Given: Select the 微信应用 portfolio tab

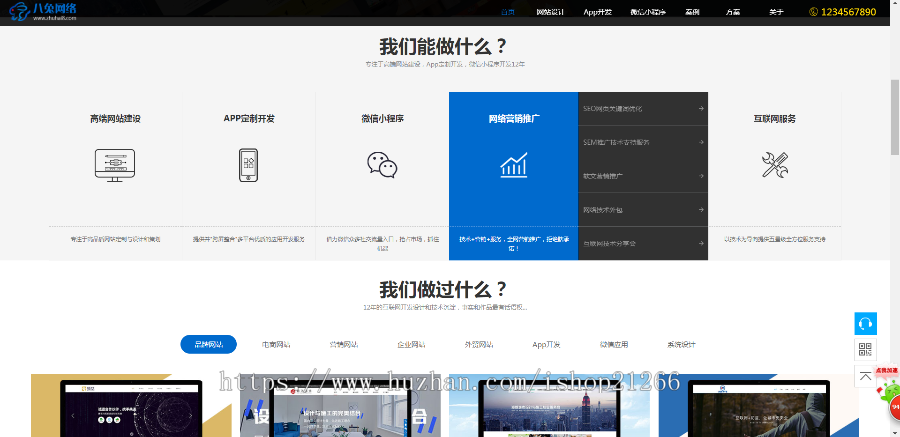Looking at the screenshot, I should (x=614, y=345).
